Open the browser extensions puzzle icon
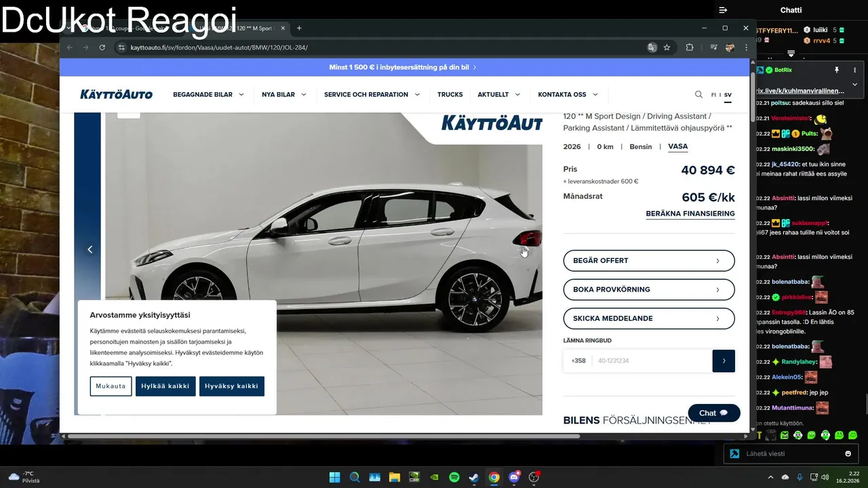Viewport: 868px width, 488px height. pyautogui.click(x=690, y=47)
